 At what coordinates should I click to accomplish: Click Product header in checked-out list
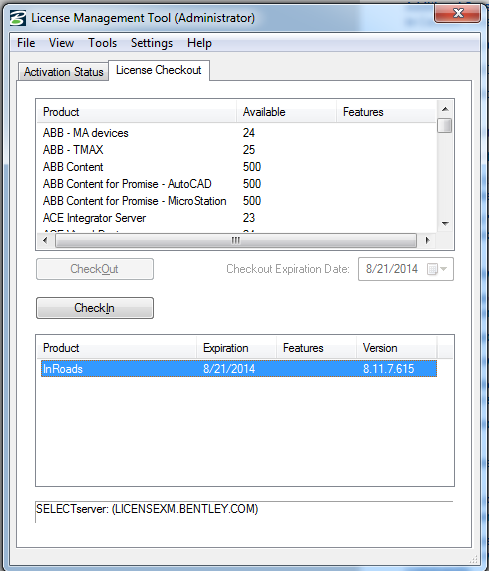coord(117,348)
